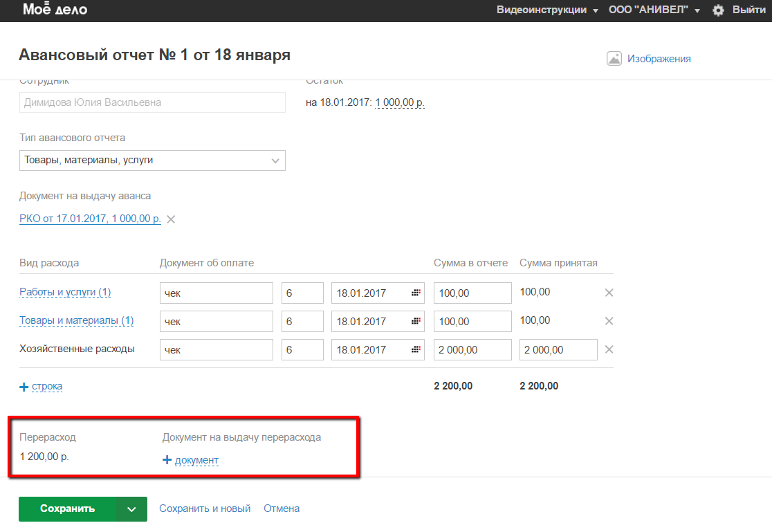Open Изображения link
Viewport: 772px width, 532px height.
pos(659,59)
